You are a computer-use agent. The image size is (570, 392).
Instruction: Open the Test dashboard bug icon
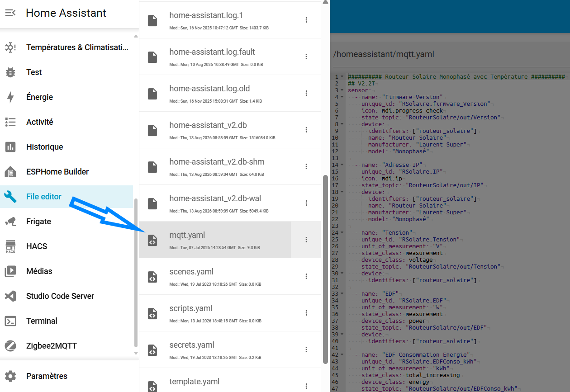coord(10,72)
